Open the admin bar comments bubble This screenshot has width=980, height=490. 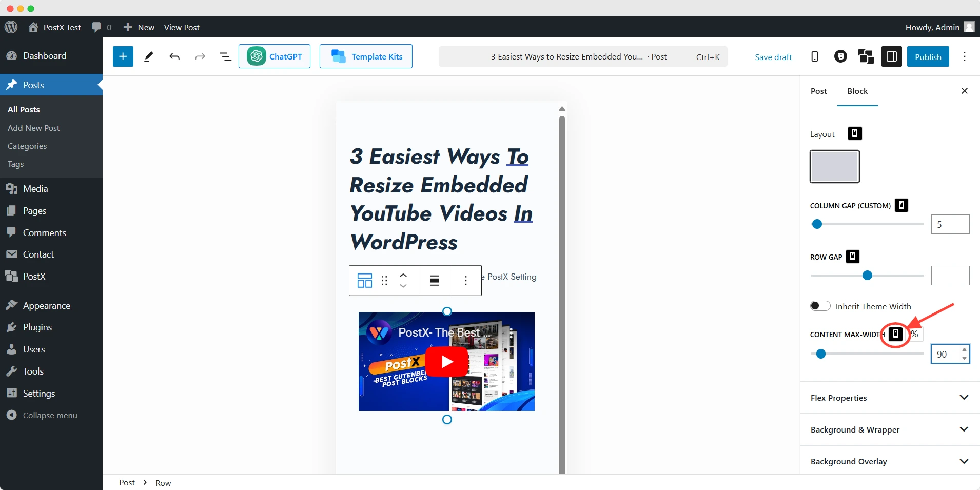[x=102, y=27]
